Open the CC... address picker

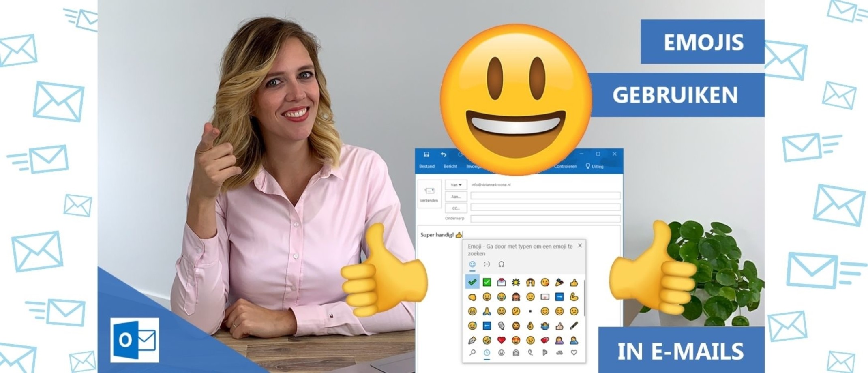pos(456,208)
